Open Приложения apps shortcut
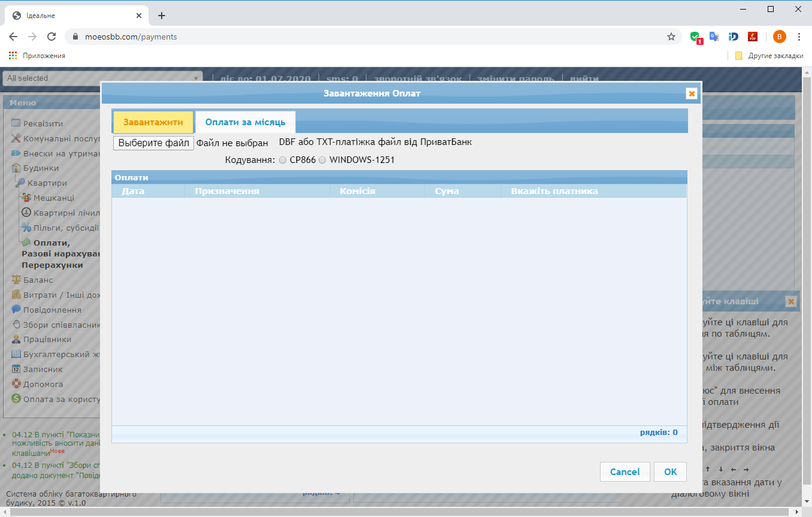 click(x=37, y=56)
